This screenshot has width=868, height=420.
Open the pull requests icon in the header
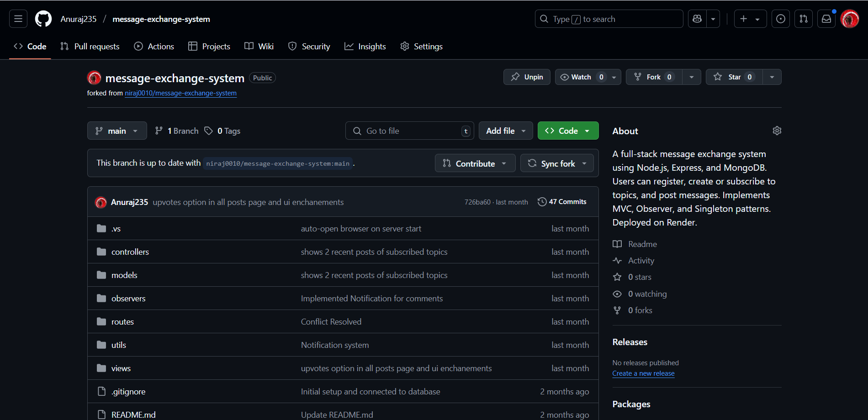tap(804, 19)
